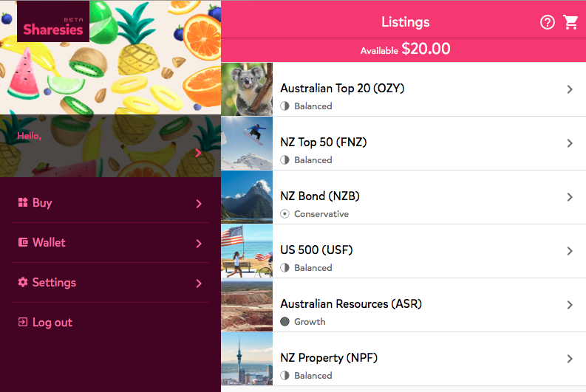Click the Log out link
The width and height of the screenshot is (586, 392).
[x=52, y=323]
